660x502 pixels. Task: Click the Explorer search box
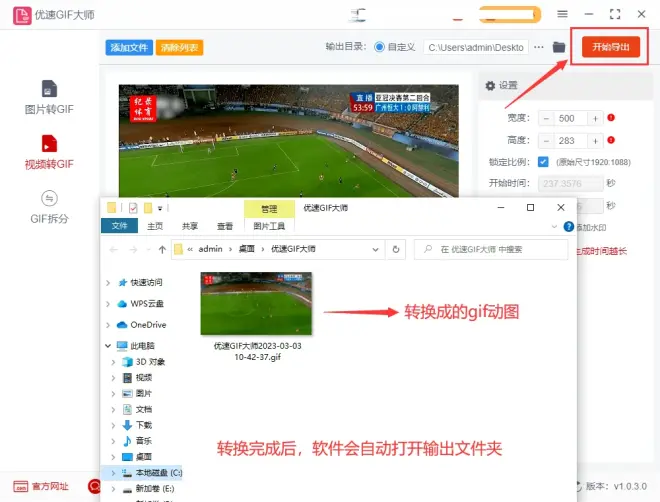(491, 250)
